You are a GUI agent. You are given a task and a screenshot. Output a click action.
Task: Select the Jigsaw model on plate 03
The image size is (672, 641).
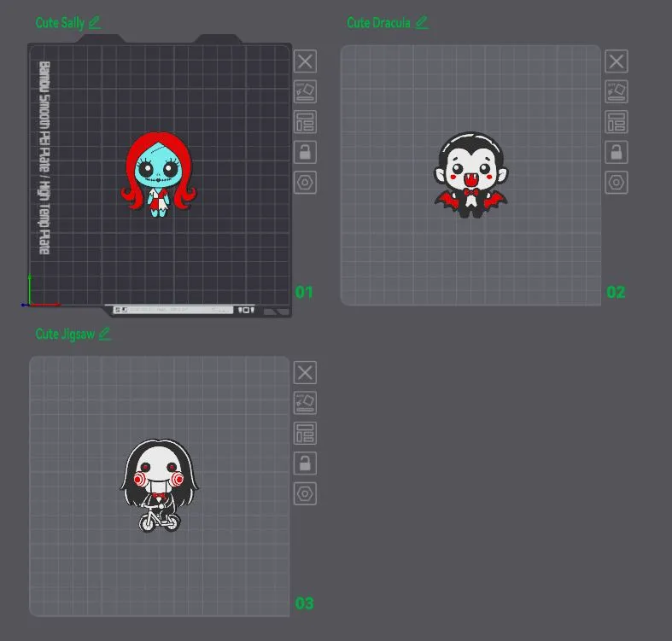(159, 486)
